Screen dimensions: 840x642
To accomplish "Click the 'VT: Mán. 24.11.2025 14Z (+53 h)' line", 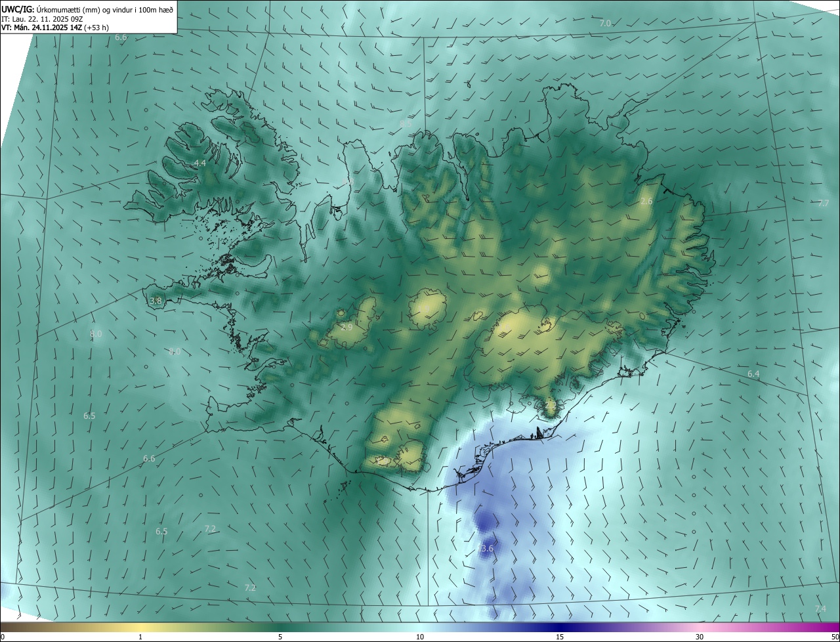I will click(x=55, y=28).
